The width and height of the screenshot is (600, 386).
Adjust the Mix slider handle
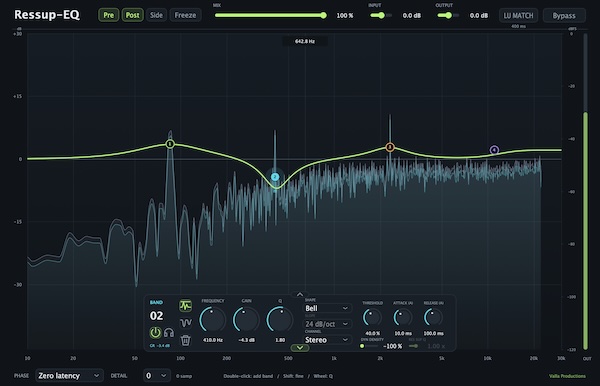[x=323, y=15]
